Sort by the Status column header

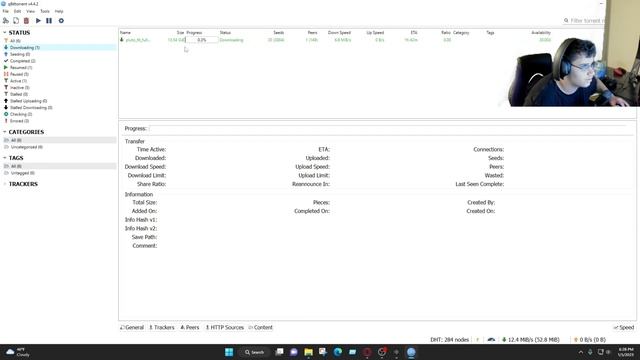coord(225,32)
